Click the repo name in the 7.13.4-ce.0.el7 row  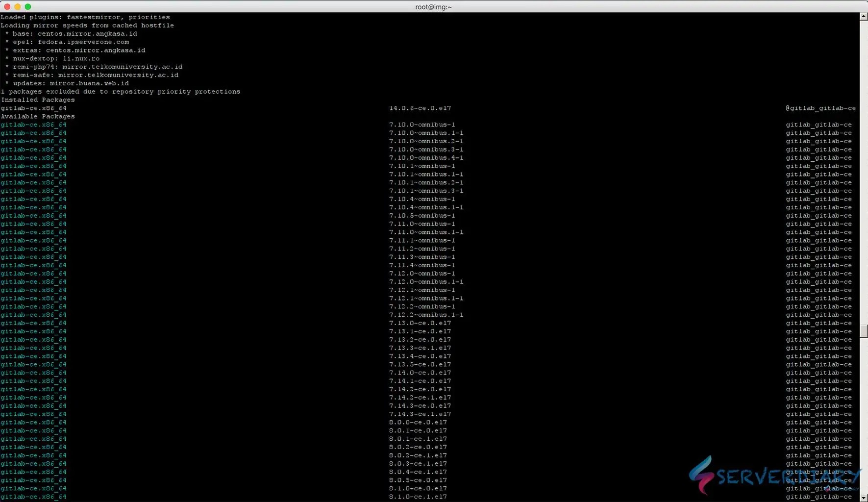818,356
